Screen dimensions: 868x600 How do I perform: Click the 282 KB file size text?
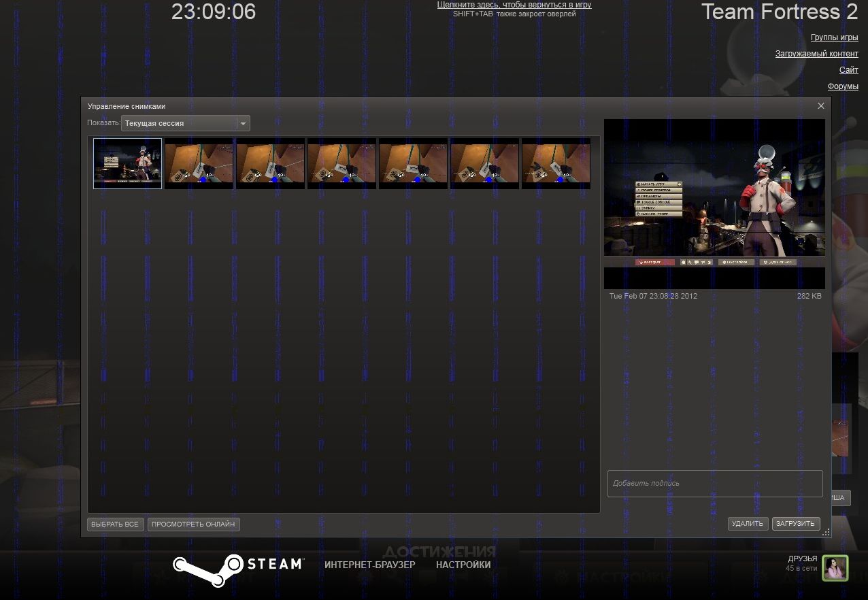pos(809,297)
